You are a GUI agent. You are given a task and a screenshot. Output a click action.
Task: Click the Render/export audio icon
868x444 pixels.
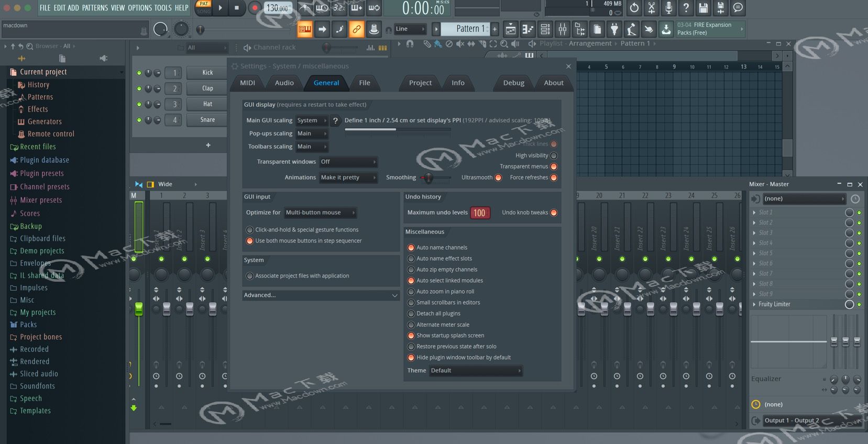pos(721,8)
